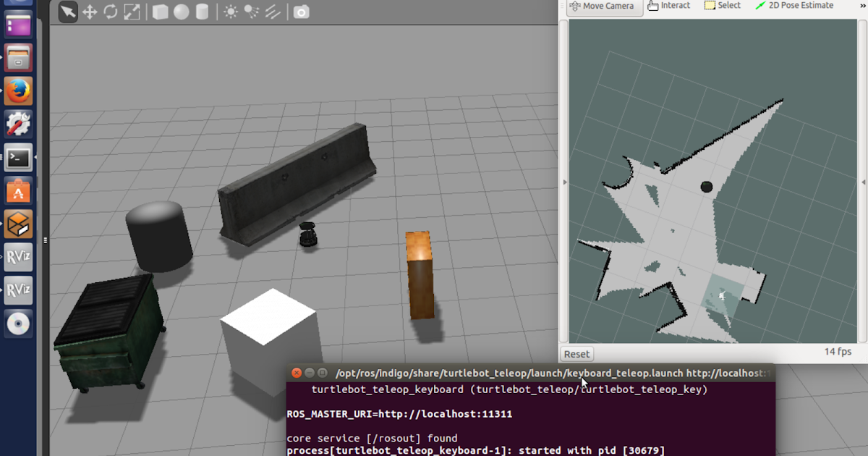The image size is (868, 456).
Task: Insert a cylinder shape in Gazebo
Action: (202, 12)
